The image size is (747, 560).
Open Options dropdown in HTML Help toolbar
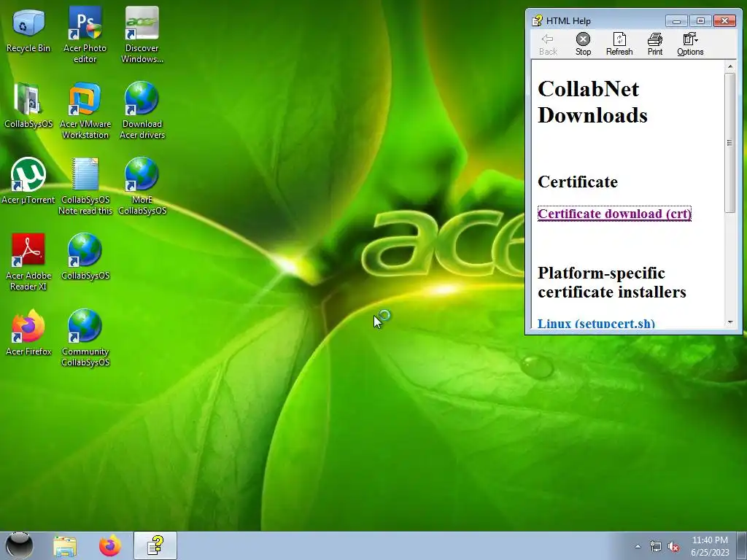click(x=690, y=44)
